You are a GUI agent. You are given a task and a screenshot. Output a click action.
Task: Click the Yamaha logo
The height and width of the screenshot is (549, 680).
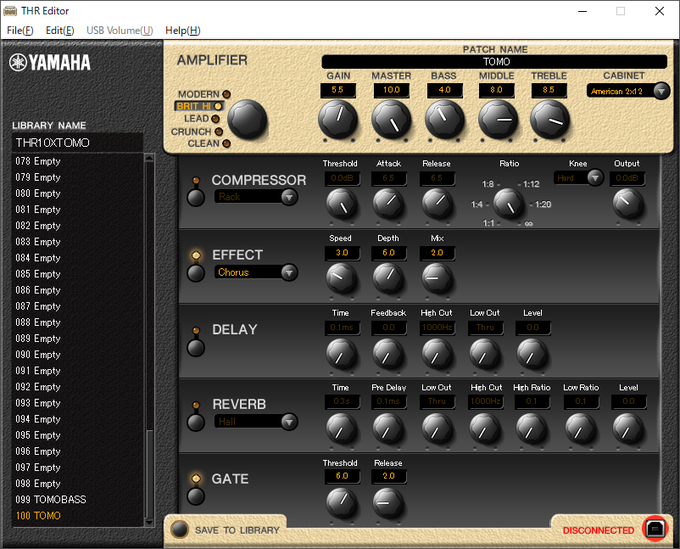50,62
